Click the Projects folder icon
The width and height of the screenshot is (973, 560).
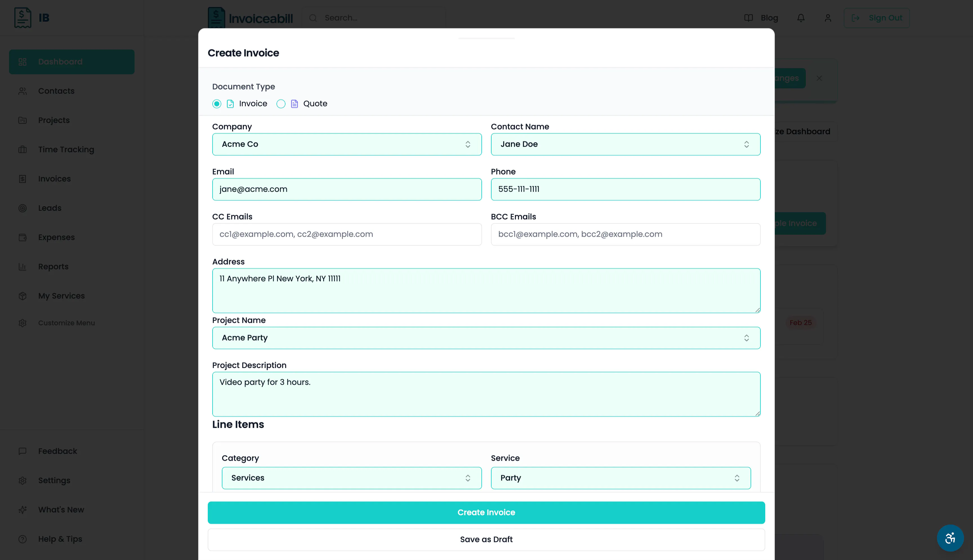coord(23,120)
